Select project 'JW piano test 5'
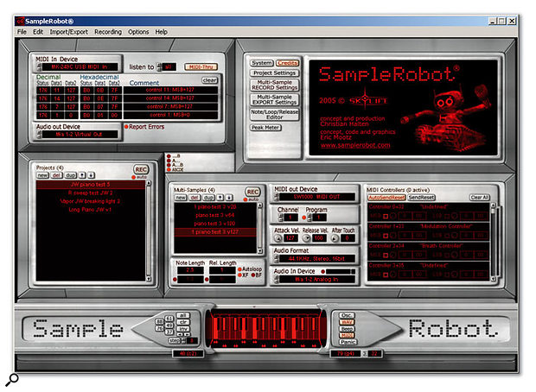Viewport: 536px width, 392px height. click(x=91, y=185)
